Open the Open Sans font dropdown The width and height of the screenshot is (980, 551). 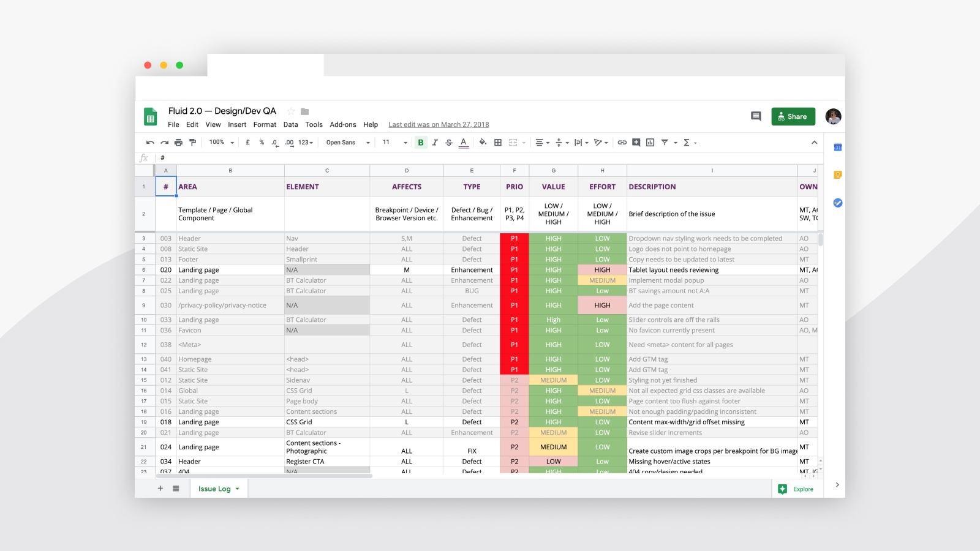tap(348, 143)
